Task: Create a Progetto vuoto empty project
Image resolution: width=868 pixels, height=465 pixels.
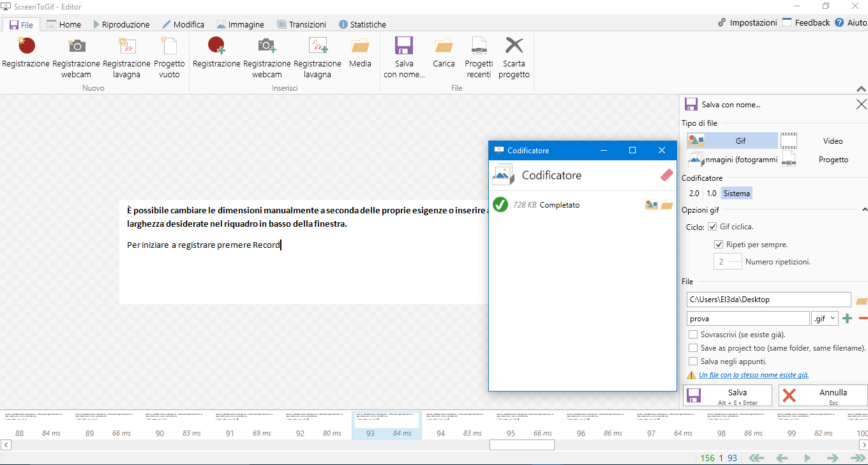Action: 168,56
